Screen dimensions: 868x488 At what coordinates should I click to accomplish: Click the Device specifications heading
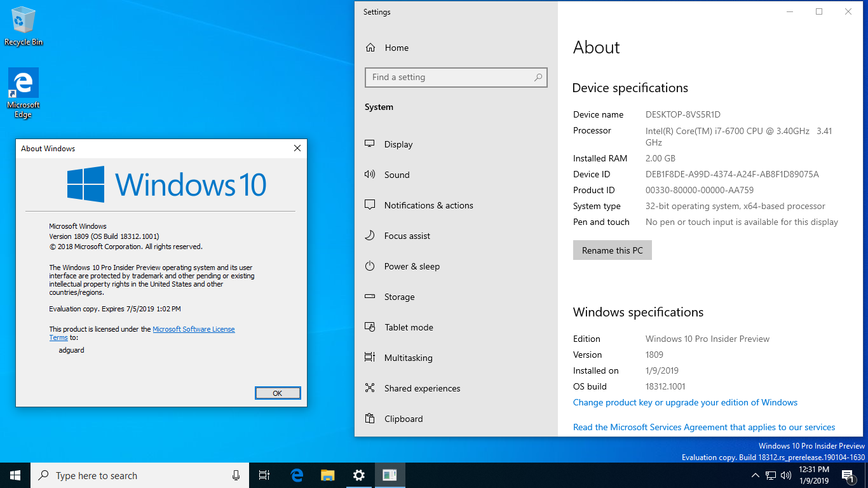pos(630,88)
